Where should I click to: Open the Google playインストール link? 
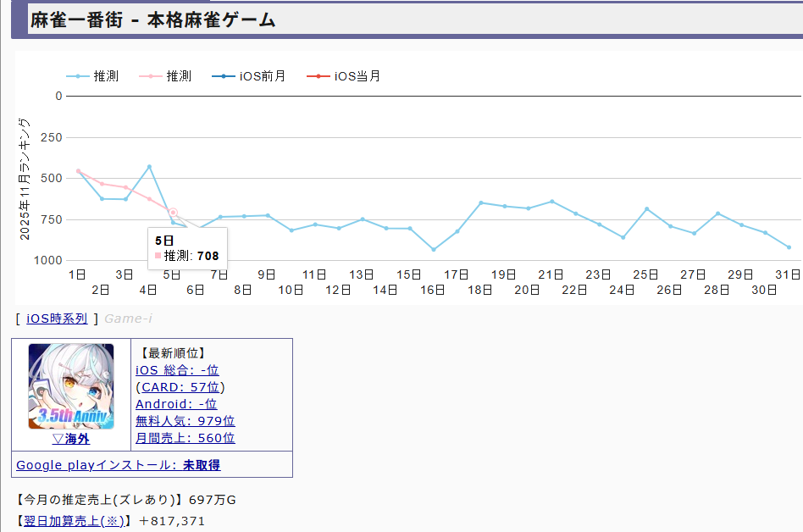[118, 465]
